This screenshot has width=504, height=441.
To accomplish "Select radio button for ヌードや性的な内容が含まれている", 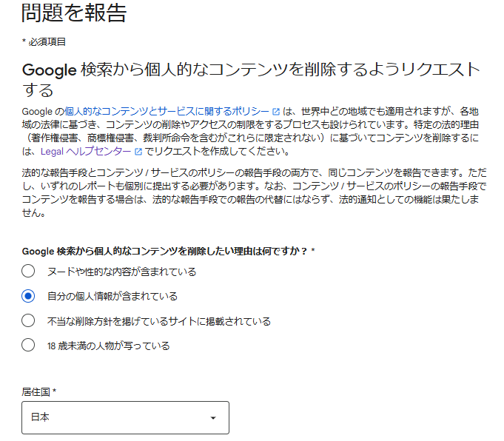I will pyautogui.click(x=28, y=272).
